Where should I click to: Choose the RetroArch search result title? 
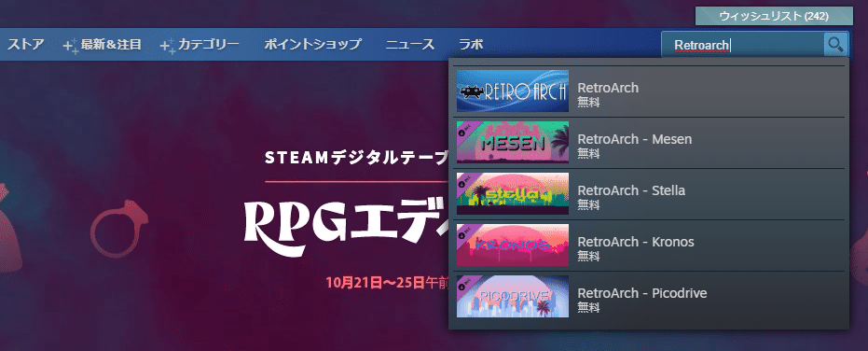pyautogui.click(x=608, y=88)
